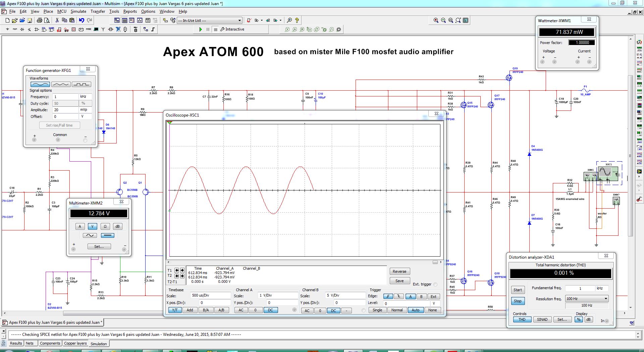Viewport: 644px width, 352px height.
Task: Click Timebase Scale field
Action: (211, 296)
